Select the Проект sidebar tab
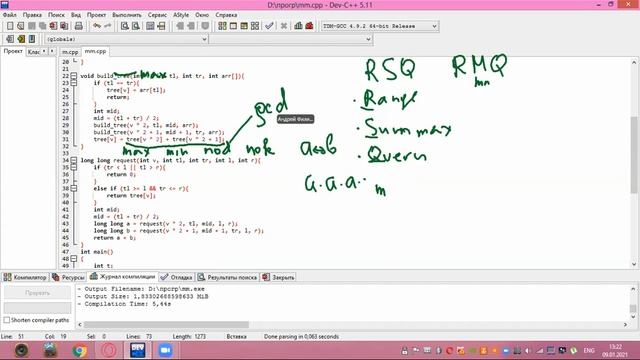 13,51
